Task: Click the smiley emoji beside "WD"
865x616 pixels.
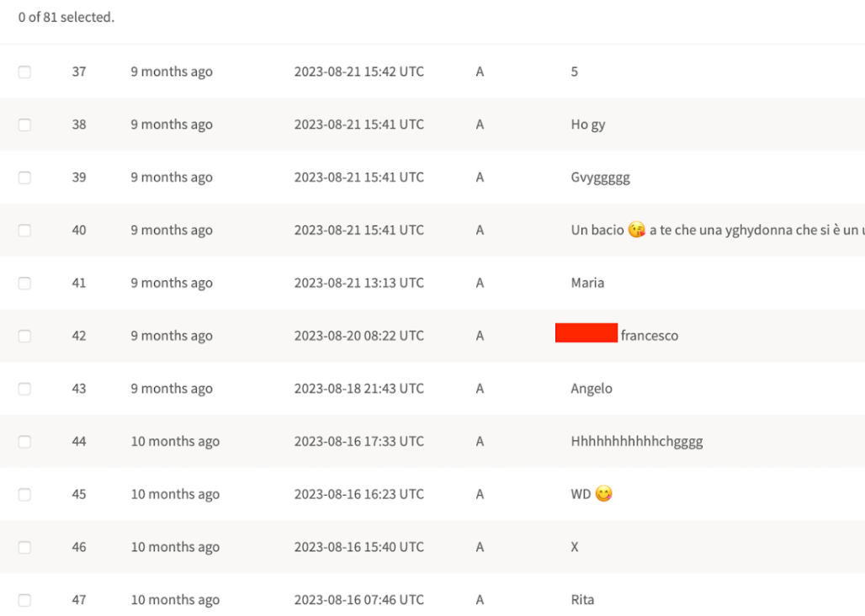Action: (604, 494)
